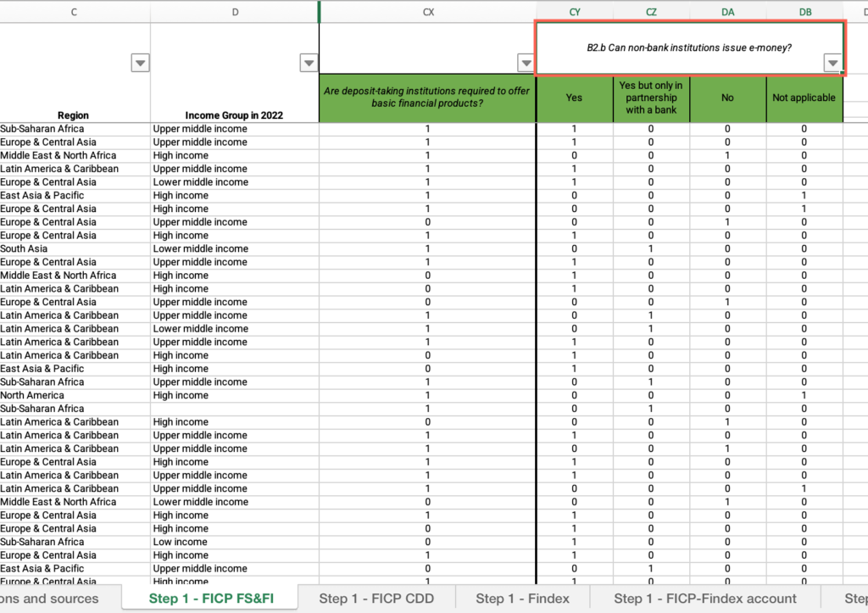
Task: Open the filter dropdown in Region column
Action: point(141,63)
